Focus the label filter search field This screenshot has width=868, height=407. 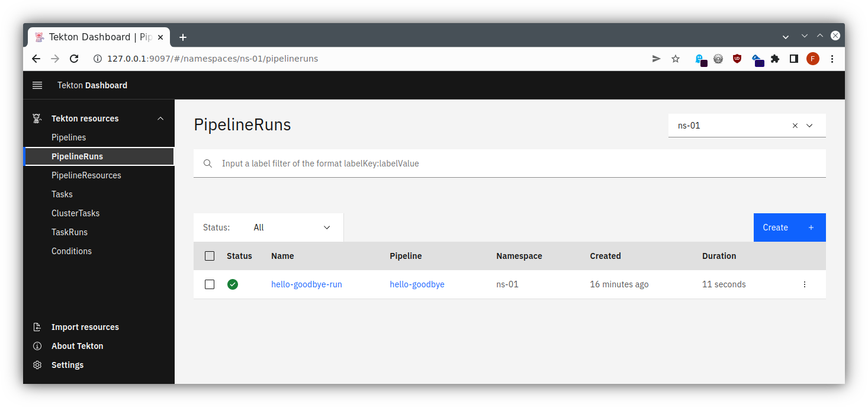[x=509, y=164]
